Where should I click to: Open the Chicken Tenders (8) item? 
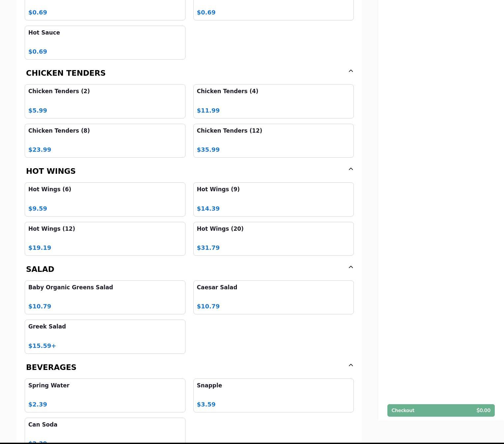(x=105, y=141)
